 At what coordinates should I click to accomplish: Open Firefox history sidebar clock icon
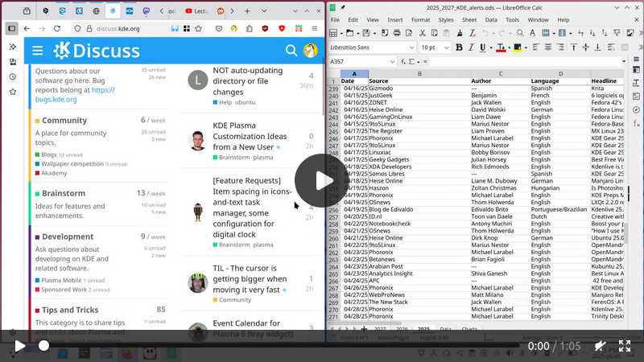point(13,76)
